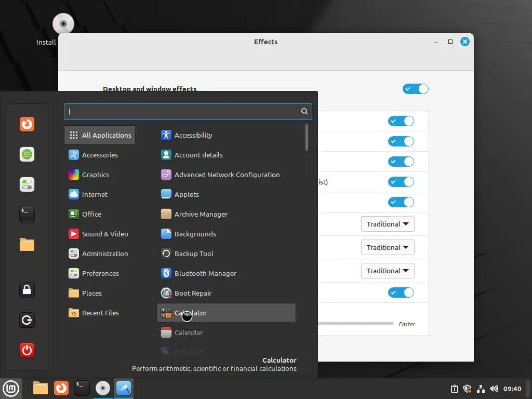This screenshot has height=399, width=532.
Task: Click the application list scrollbar
Action: 307,137
